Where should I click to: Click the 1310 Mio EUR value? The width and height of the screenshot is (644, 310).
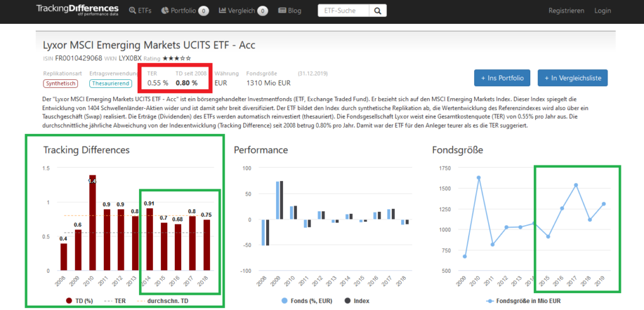[x=268, y=84]
